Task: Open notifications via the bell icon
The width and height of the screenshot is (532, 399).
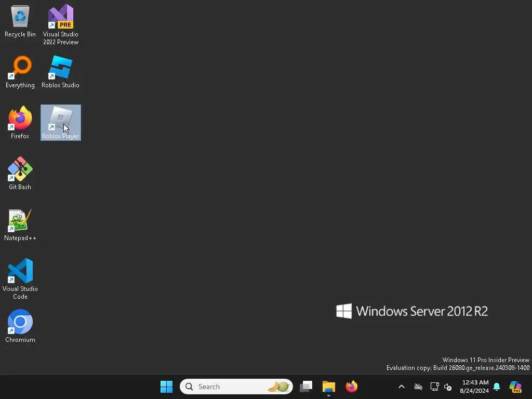Action: (x=497, y=387)
